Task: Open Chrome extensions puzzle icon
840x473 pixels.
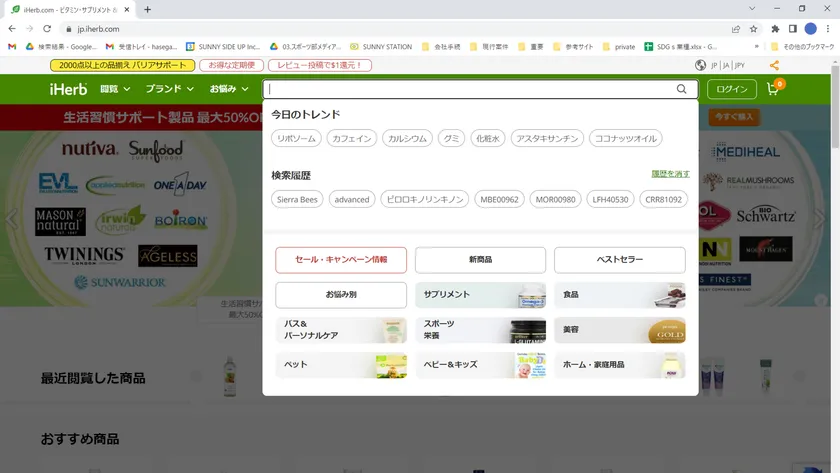Action: click(x=775, y=29)
